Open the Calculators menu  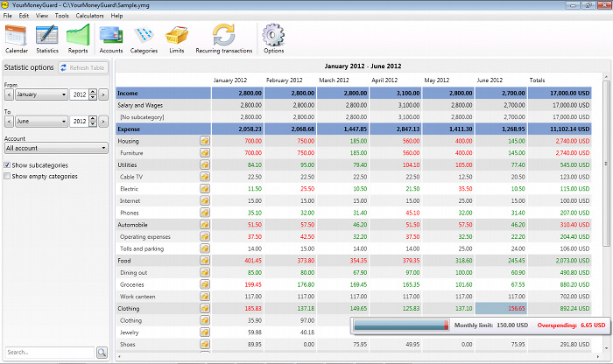click(x=90, y=16)
